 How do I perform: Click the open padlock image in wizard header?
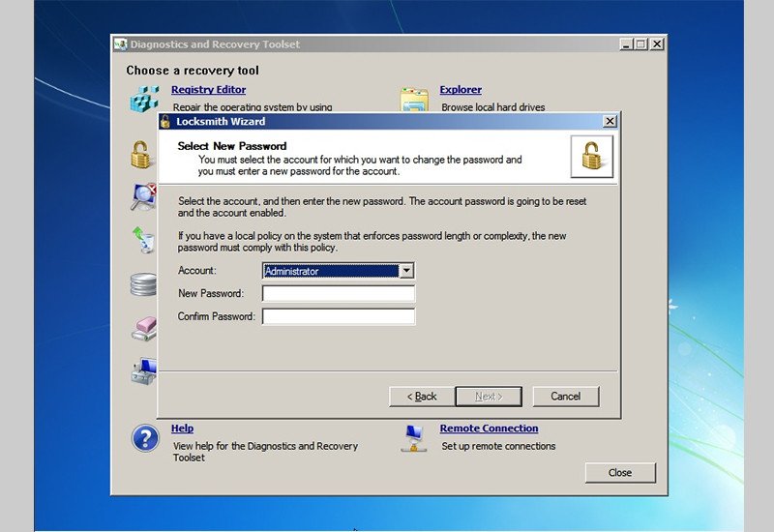592,157
